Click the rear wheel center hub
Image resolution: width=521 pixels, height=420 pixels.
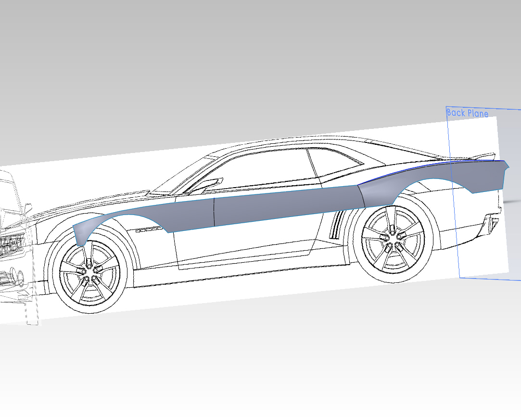point(391,237)
